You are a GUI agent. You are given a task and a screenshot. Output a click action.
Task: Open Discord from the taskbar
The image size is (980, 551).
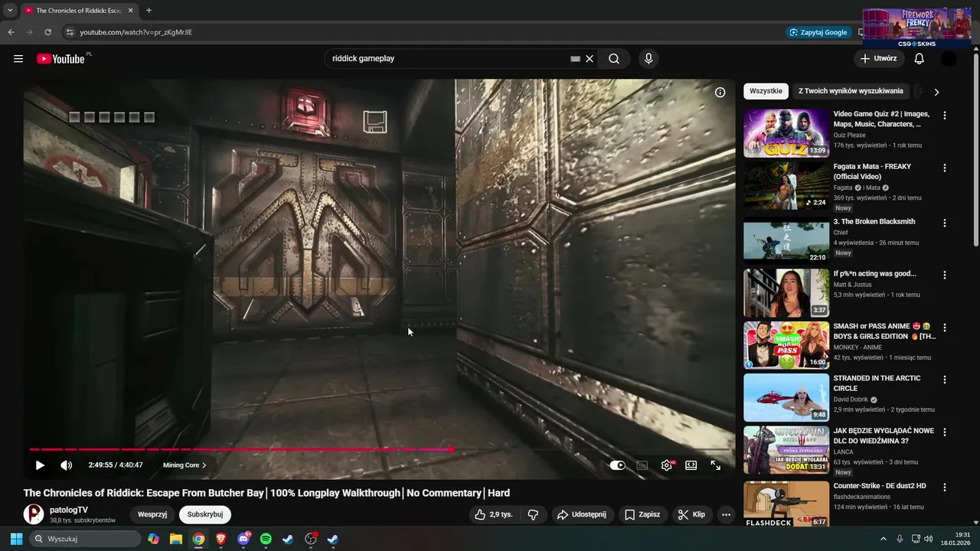243,539
